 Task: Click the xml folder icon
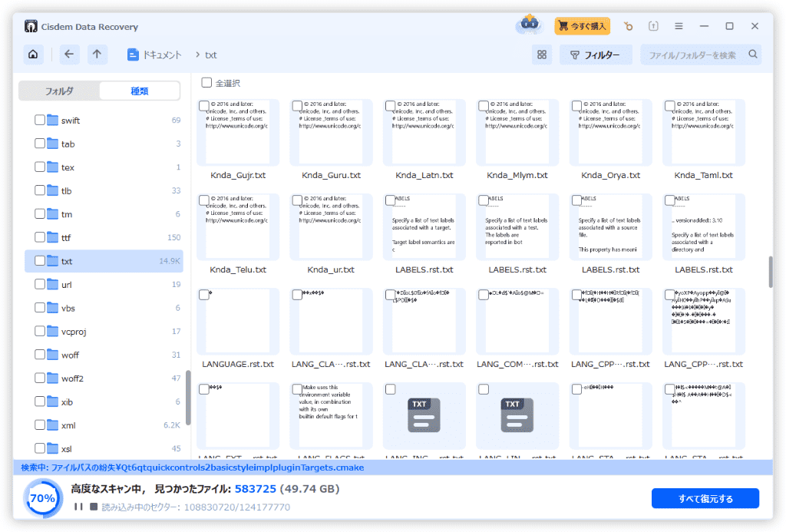tap(53, 425)
